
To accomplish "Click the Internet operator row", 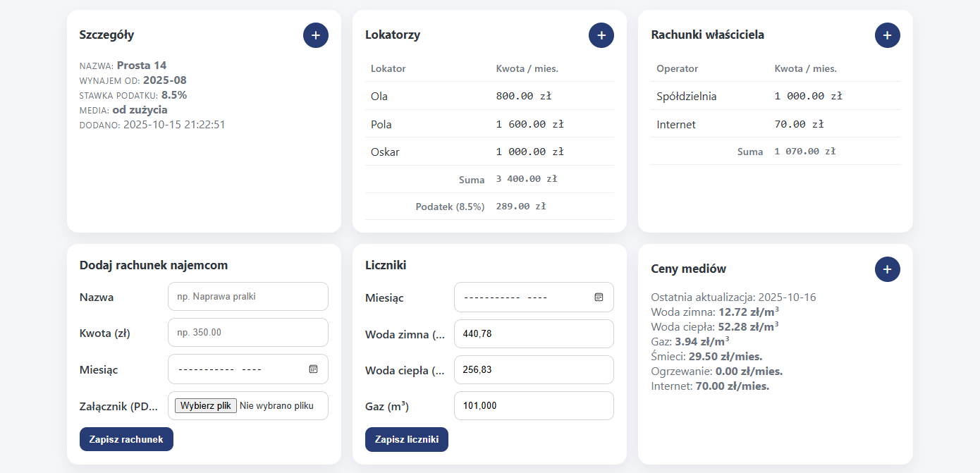I will coord(774,125).
